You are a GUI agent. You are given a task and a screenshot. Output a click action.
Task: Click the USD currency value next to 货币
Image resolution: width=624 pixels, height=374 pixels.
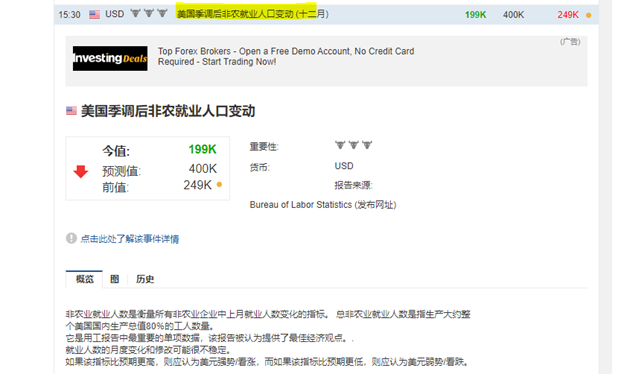click(344, 166)
